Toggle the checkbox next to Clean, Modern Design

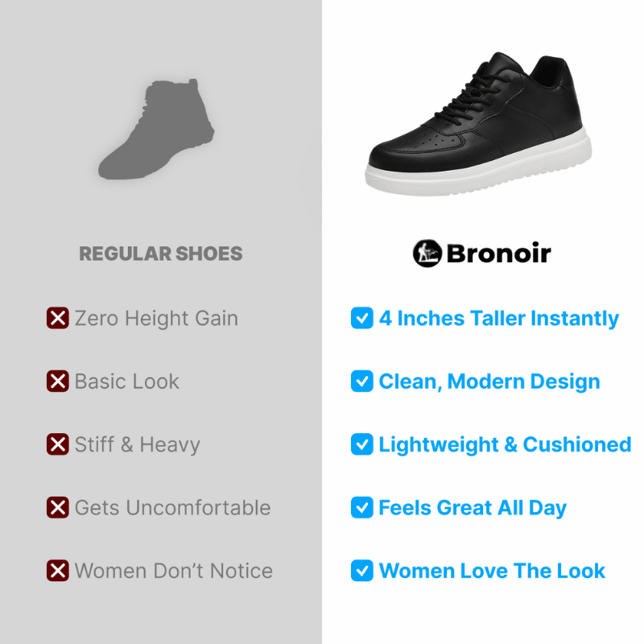361,381
